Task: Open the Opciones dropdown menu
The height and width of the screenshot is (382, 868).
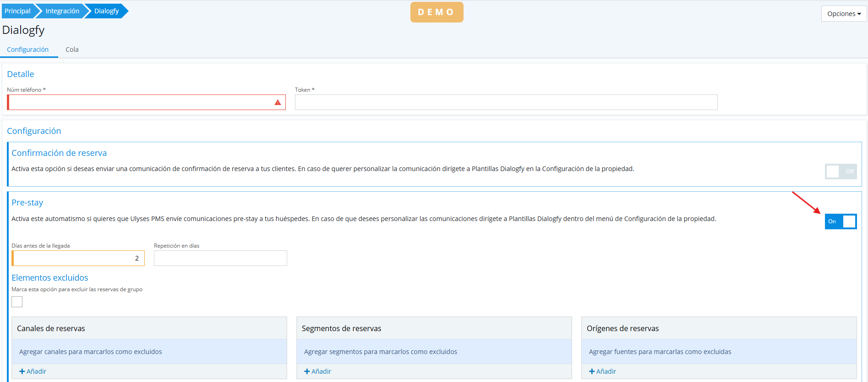Action: click(x=844, y=14)
